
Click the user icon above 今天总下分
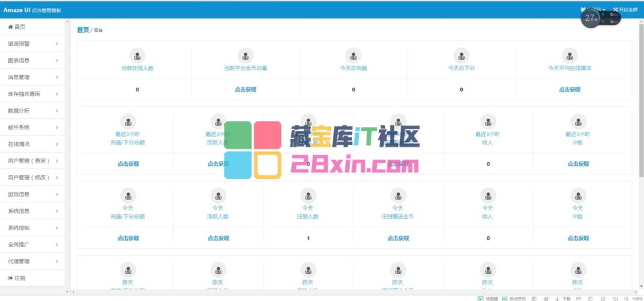pyautogui.click(x=461, y=55)
